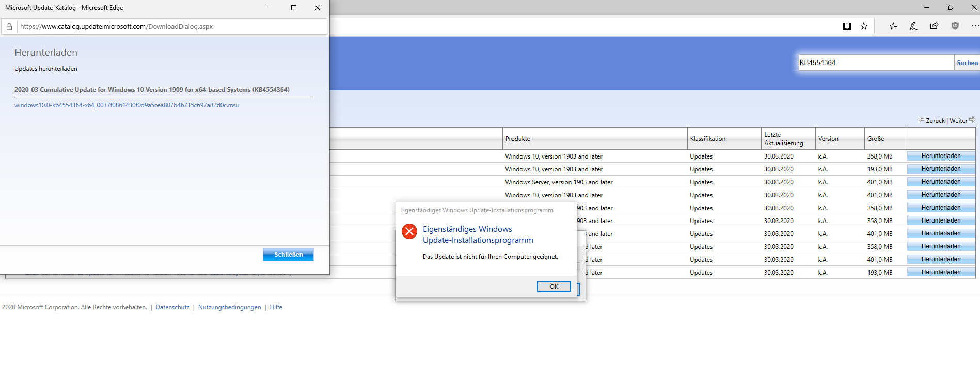Click OK in the error dialog
This screenshot has height=378, width=980.
click(x=554, y=287)
